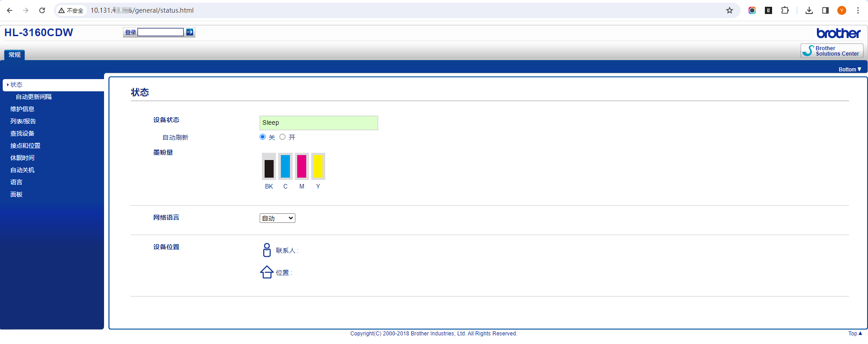Set auto refresh to 关 (off)
This screenshot has width=868, height=344.
(x=263, y=137)
